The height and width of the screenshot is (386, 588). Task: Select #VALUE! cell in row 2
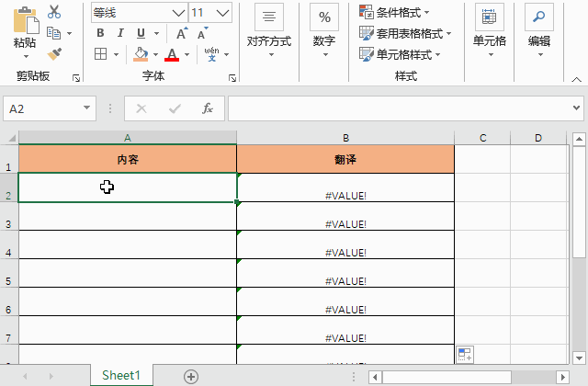pos(345,187)
